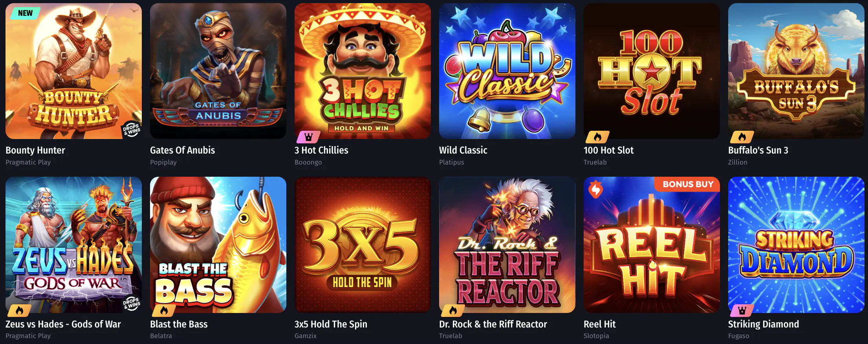Open the Wild Classic game thumbnail

[507, 71]
